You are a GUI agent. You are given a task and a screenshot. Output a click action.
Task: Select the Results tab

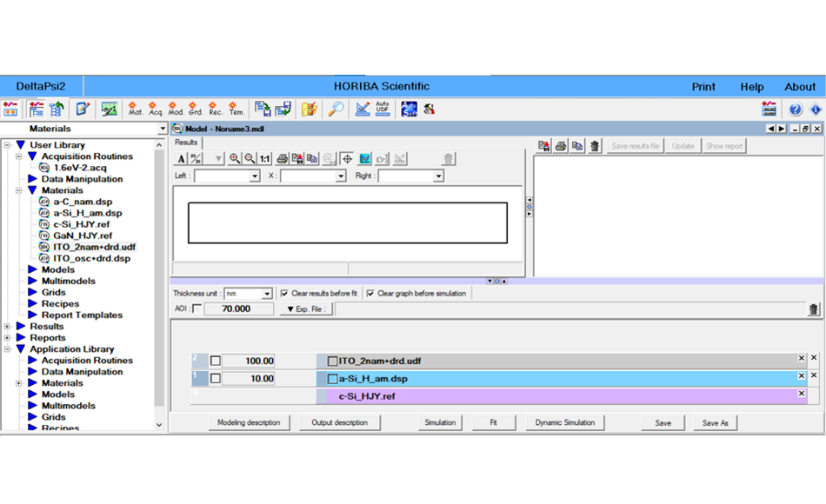pos(186,143)
